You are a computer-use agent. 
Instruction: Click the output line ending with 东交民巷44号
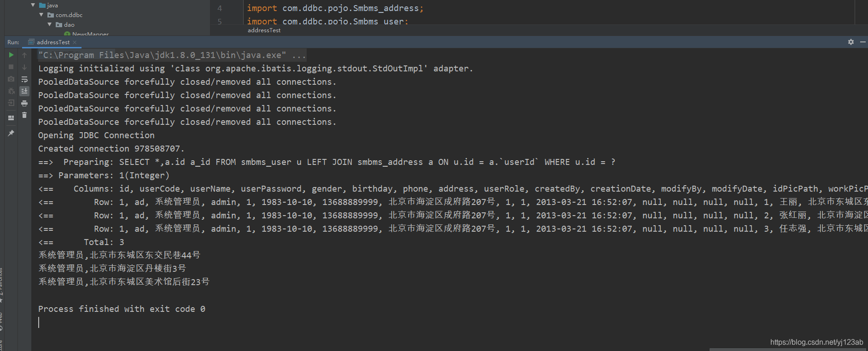tap(119, 255)
